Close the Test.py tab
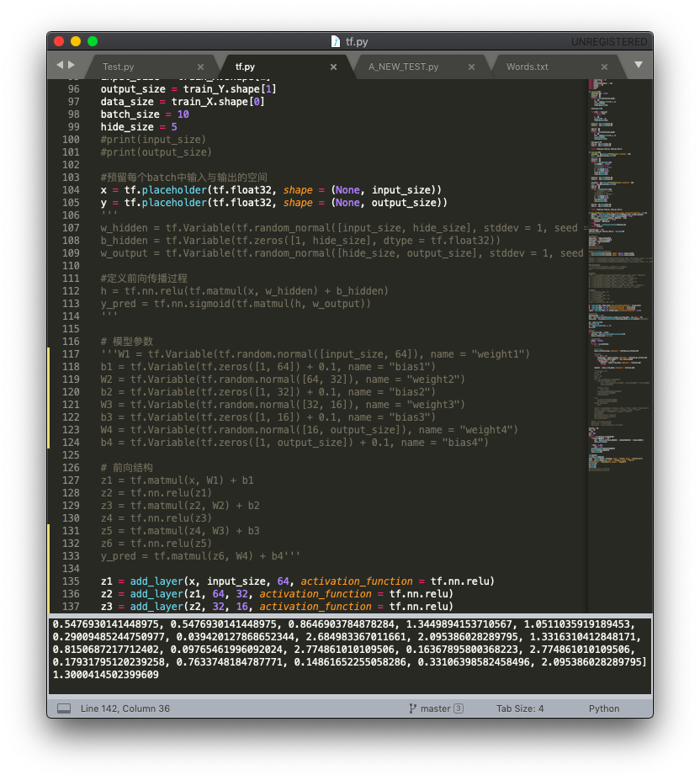 (x=200, y=66)
